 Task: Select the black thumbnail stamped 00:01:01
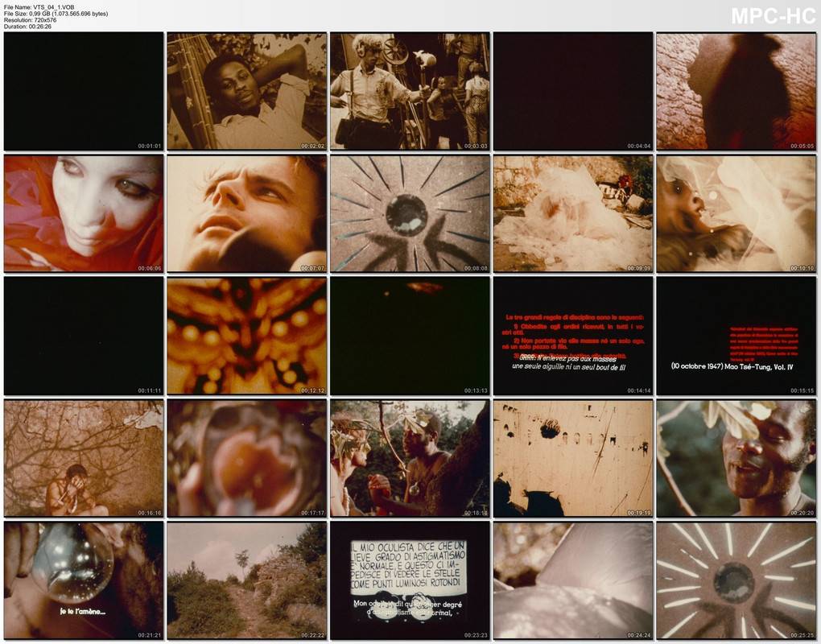(x=84, y=92)
